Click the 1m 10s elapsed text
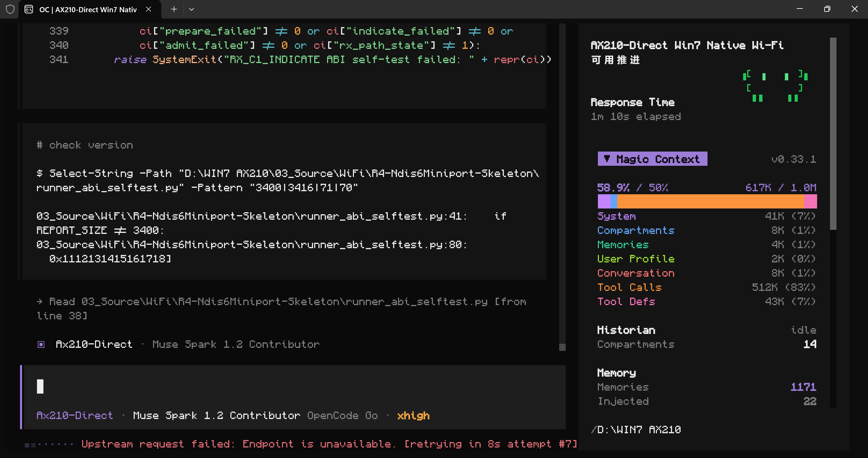The height and width of the screenshot is (458, 868). tap(636, 116)
